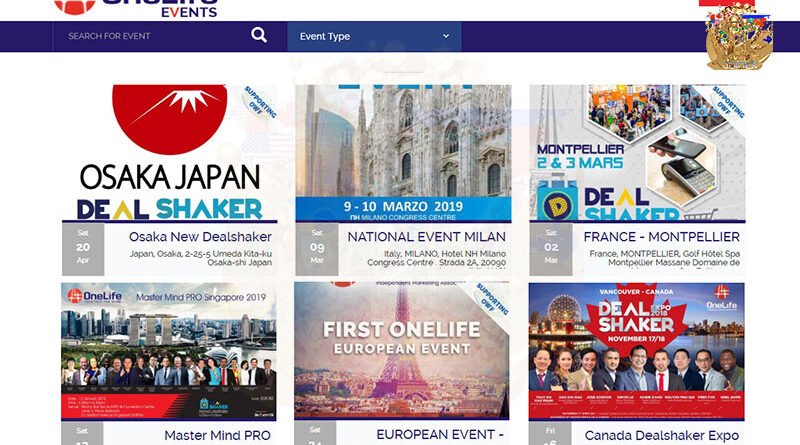The width and height of the screenshot is (800, 445).
Task: Click Supporting OWF ribbon on Osaka banner
Action: pos(260,102)
